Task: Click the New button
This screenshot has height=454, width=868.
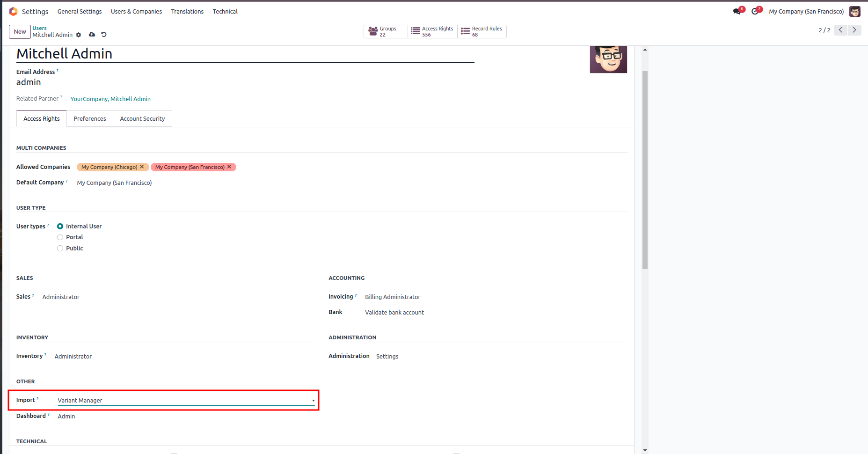Action: 20,32
